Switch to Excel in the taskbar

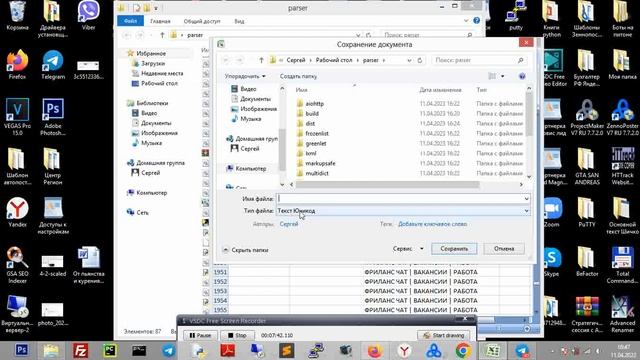click(x=492, y=351)
